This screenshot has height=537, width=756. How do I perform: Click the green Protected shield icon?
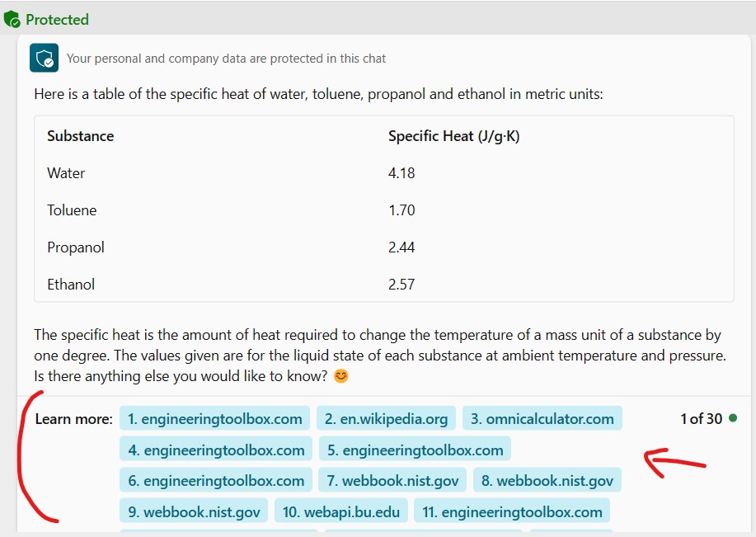point(12,18)
